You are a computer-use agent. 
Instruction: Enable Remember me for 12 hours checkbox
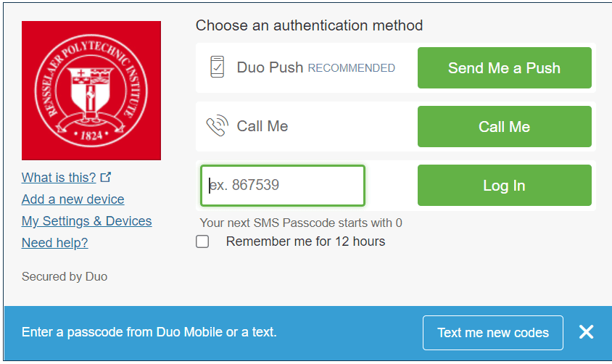pyautogui.click(x=202, y=241)
